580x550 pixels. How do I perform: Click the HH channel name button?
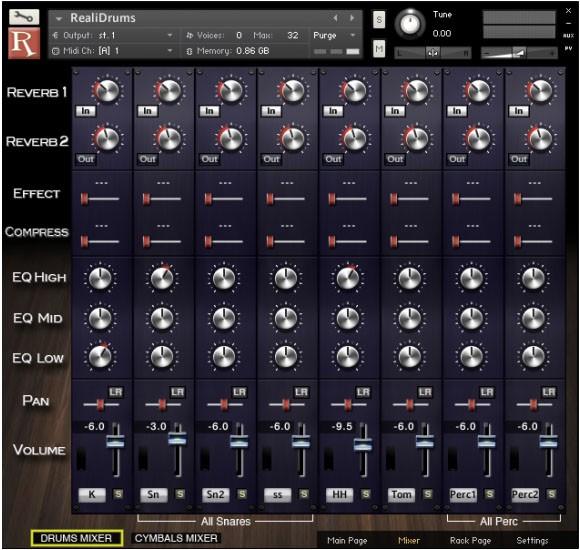339,495
